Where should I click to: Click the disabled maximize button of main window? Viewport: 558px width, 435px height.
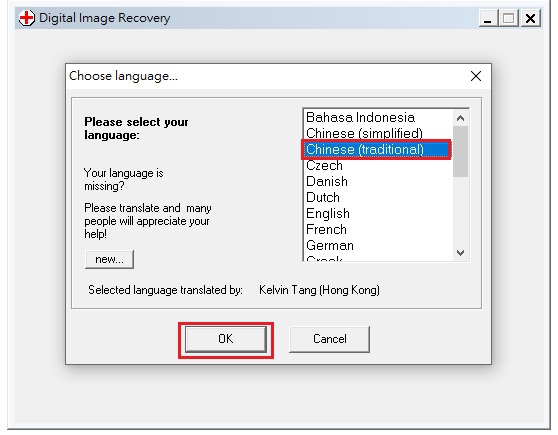coord(509,18)
